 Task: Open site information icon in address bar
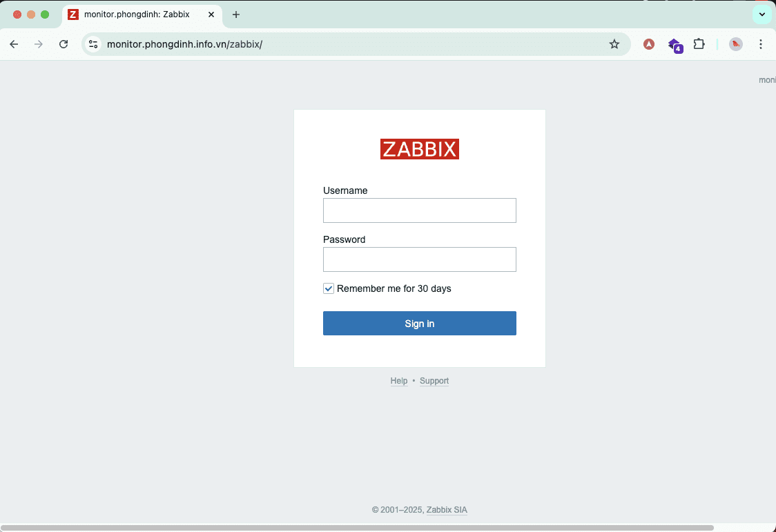pyautogui.click(x=93, y=44)
